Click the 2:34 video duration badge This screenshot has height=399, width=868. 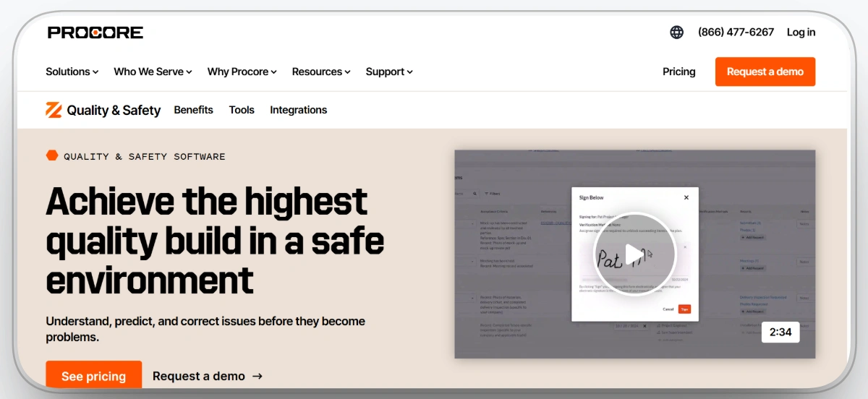[780, 332]
